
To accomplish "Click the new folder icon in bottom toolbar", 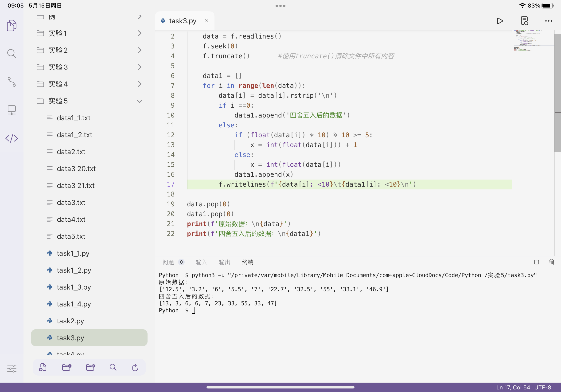I will (x=66, y=367).
